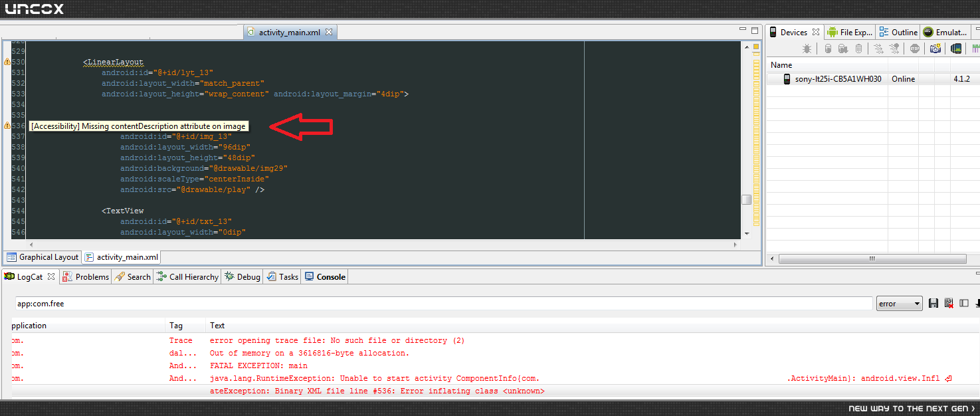Click android:background="@drawable/img29" code line

tap(204, 168)
